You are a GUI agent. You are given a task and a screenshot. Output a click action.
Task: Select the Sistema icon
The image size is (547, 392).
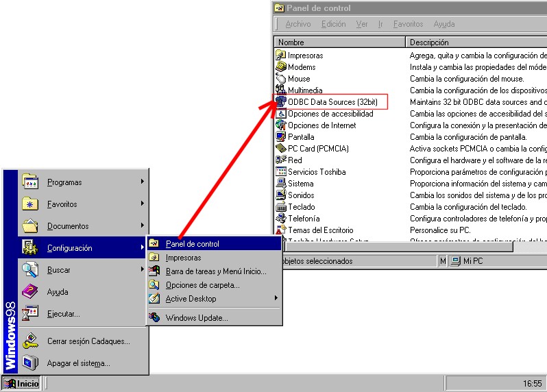pos(280,183)
